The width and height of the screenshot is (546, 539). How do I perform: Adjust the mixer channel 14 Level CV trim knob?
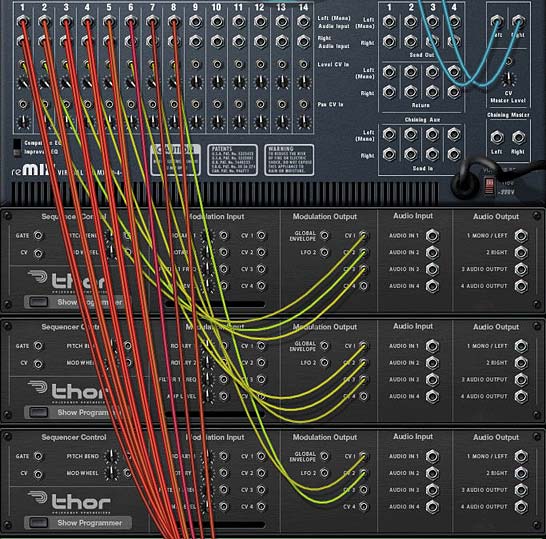coord(304,82)
